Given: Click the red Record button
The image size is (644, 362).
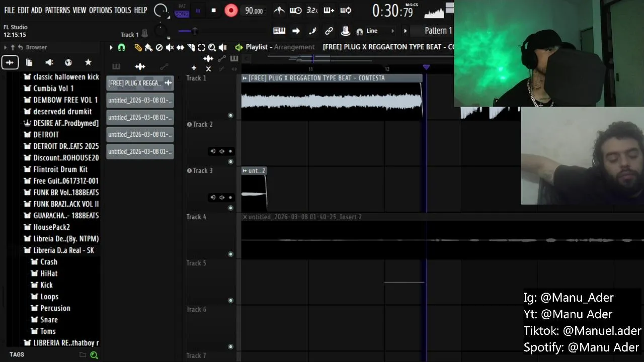Looking at the screenshot, I should pyautogui.click(x=231, y=10).
